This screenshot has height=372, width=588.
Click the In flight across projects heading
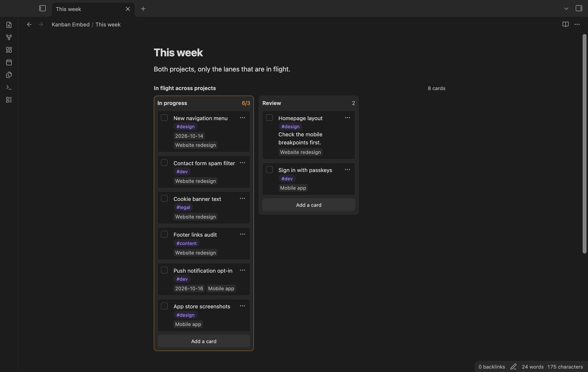point(185,88)
